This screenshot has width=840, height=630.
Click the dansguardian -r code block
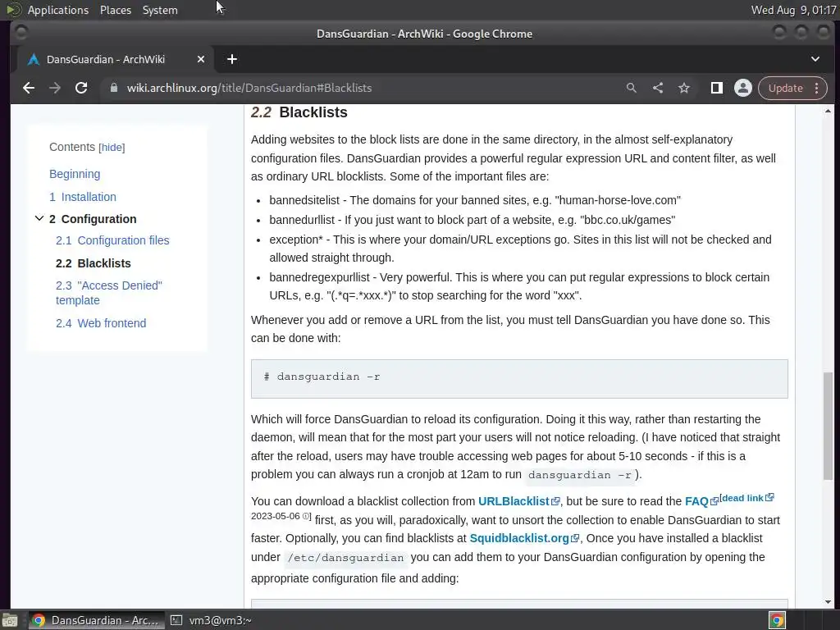pyautogui.click(x=519, y=379)
